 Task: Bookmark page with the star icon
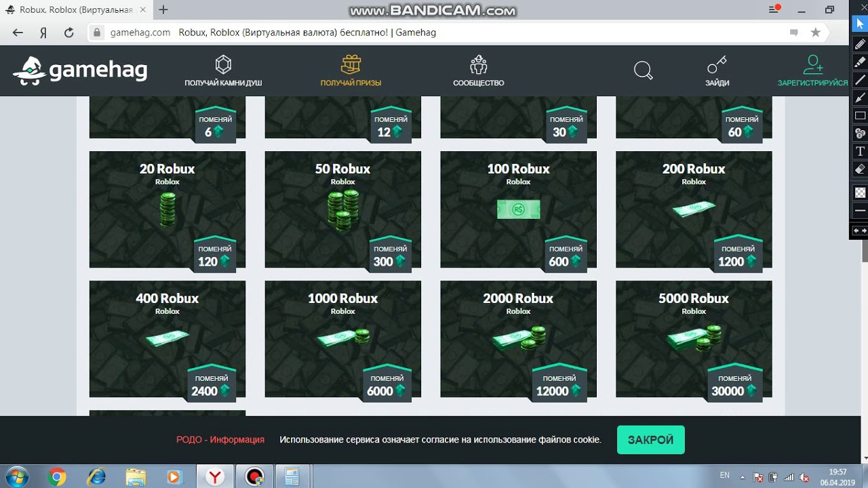click(816, 33)
